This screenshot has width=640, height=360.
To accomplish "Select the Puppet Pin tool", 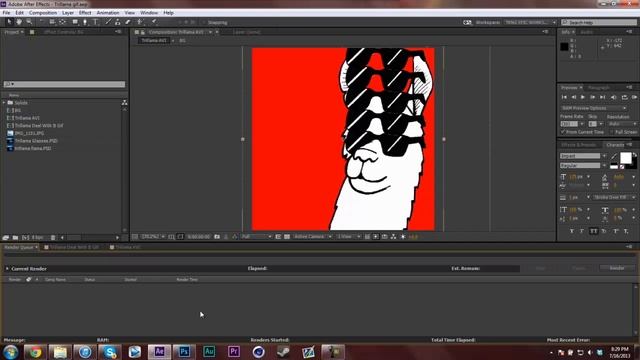I will (154, 22).
